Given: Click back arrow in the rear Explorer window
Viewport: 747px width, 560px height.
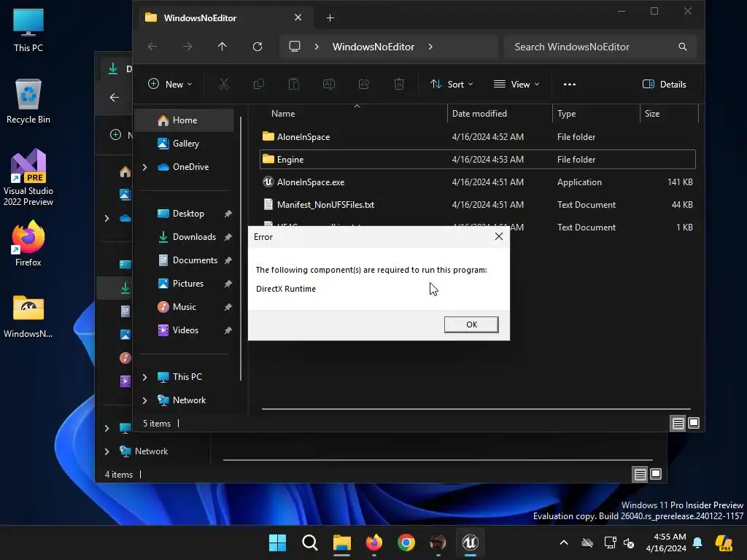Looking at the screenshot, I should (115, 98).
